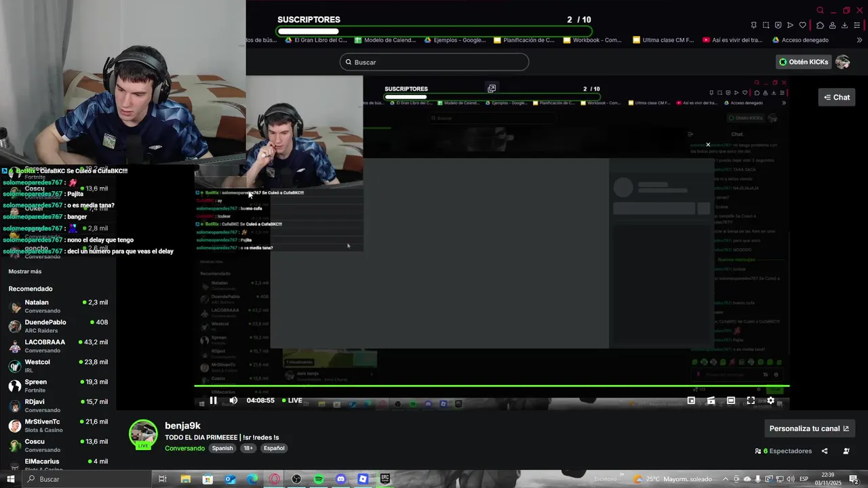The width and height of the screenshot is (868, 488).
Task: Open 'Ultima clase CM F...' bookmark
Action: coord(663,40)
